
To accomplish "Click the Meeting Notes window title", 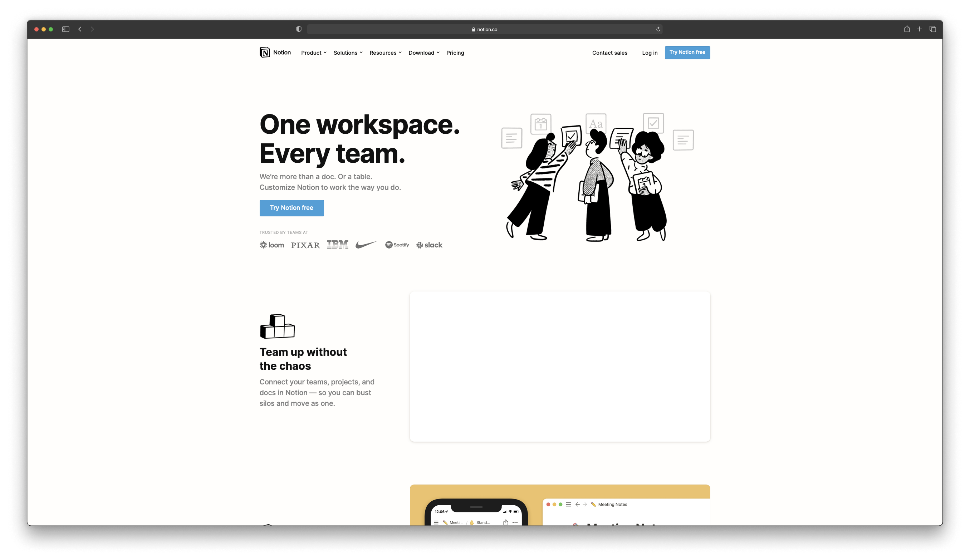I will pos(612,504).
